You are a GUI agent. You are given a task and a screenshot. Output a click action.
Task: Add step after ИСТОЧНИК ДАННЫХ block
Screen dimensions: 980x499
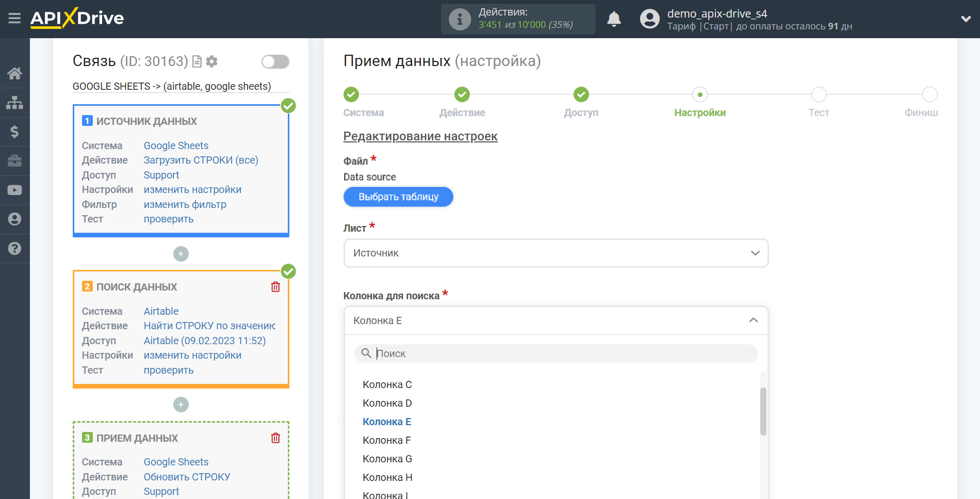pyautogui.click(x=181, y=254)
